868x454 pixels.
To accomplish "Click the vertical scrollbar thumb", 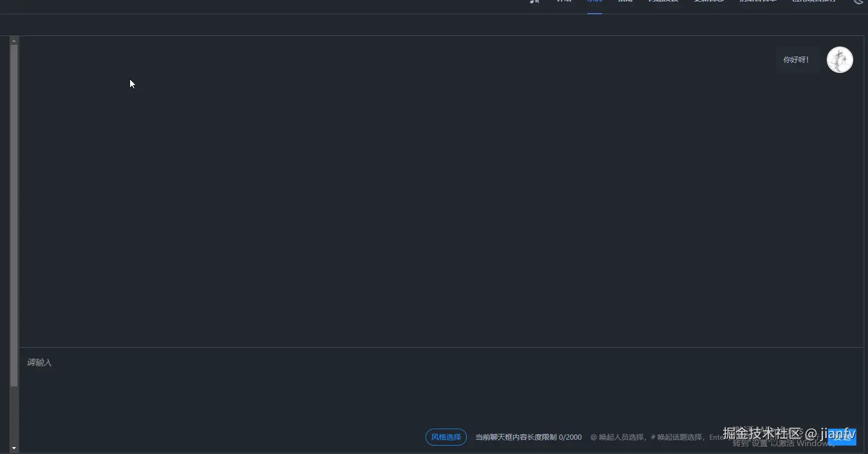I will [14, 216].
